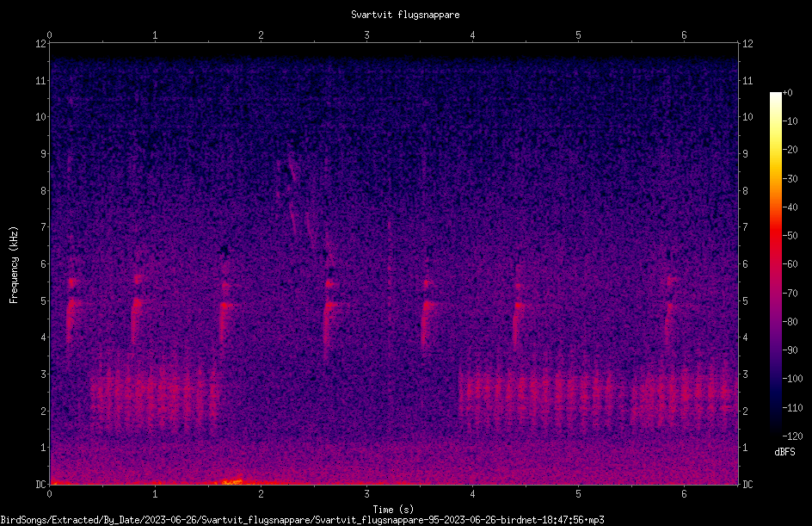Click '11' on the right frequency axis
Image resolution: width=812 pixels, height=526 pixels.
coord(747,81)
